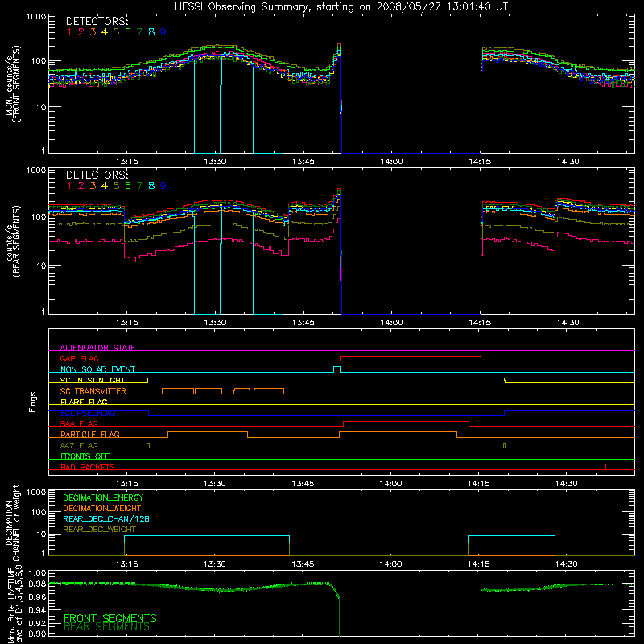This screenshot has width=644, height=644.
Task: Click the 'FLARE FLAG' label
Action: pos(84,402)
